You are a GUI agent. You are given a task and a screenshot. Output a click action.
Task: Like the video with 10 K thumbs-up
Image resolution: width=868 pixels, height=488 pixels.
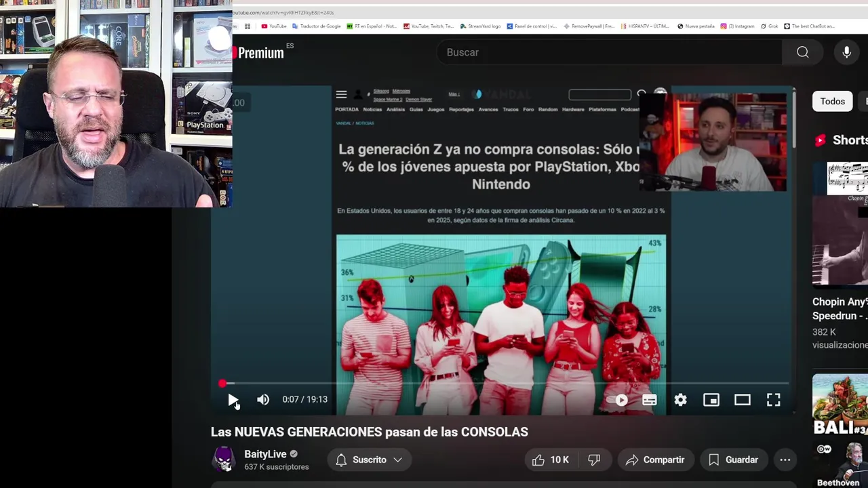point(551,460)
